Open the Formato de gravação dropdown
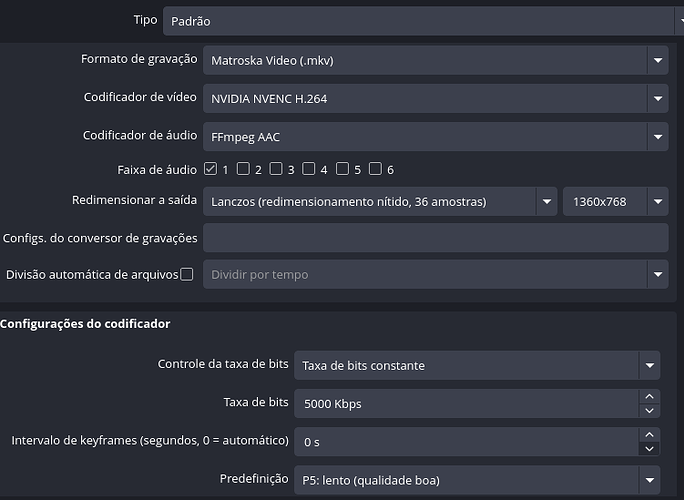Image resolution: width=684 pixels, height=500 pixels. pos(435,61)
